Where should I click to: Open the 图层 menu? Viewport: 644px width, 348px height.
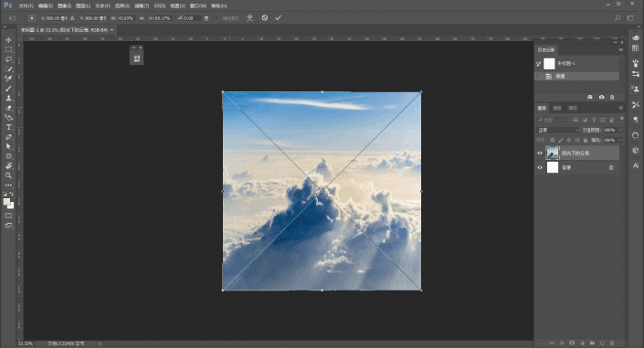[83, 5]
